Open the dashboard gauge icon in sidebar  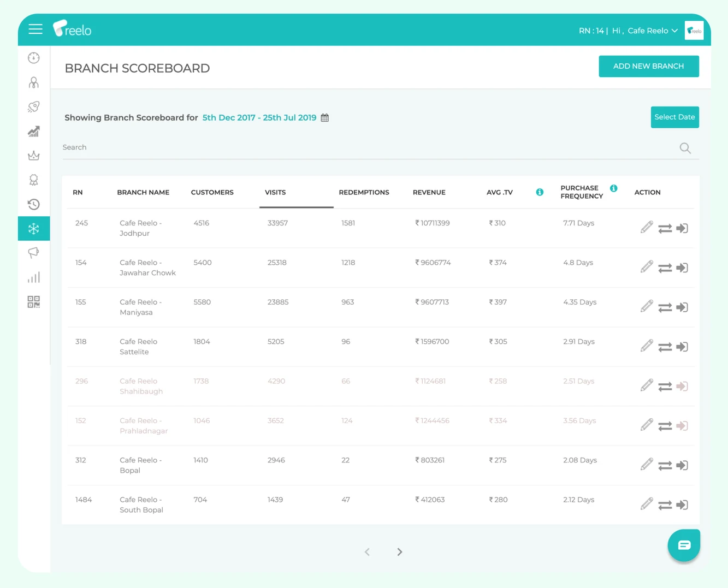click(x=34, y=58)
